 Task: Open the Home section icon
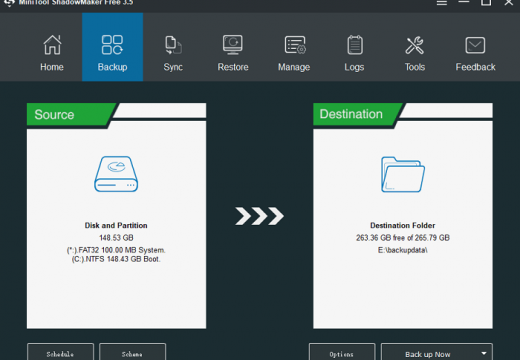click(52, 45)
